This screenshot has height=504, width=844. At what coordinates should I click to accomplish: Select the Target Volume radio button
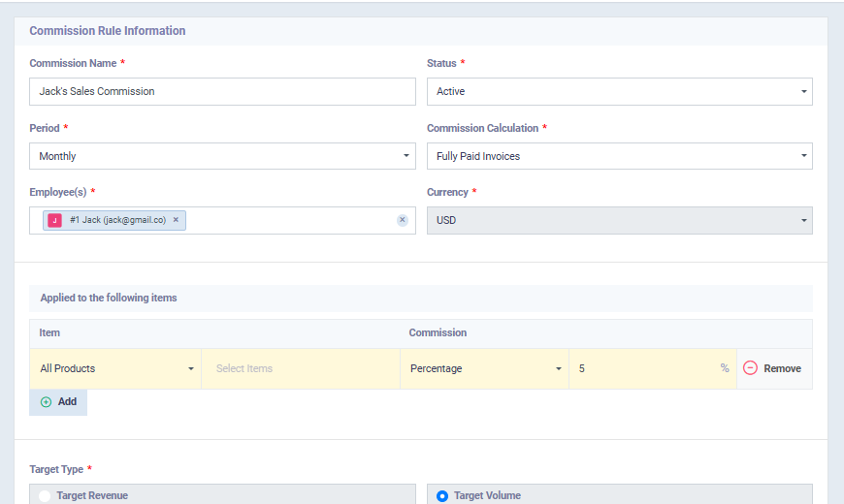[x=442, y=495]
